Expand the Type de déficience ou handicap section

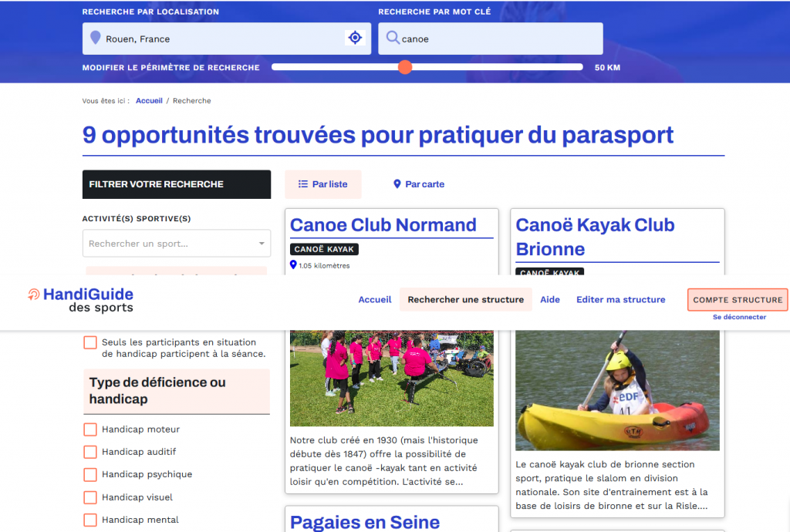click(176, 391)
